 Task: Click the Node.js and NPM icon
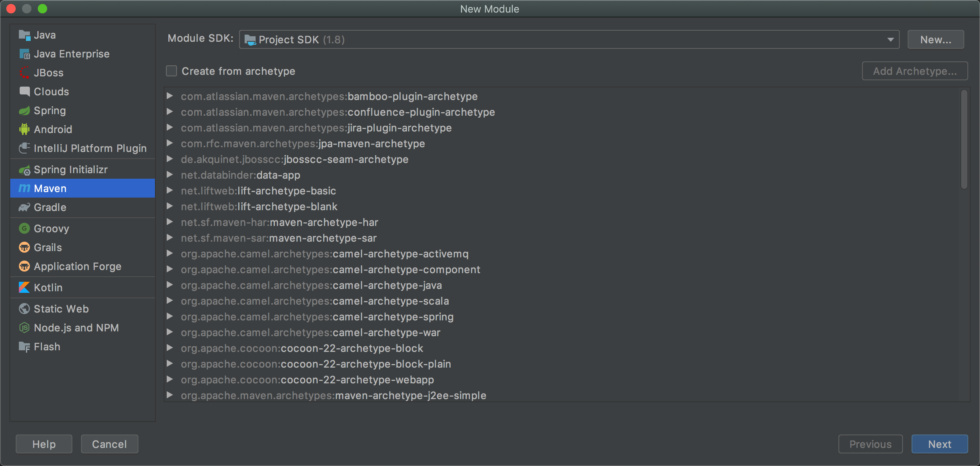[24, 327]
